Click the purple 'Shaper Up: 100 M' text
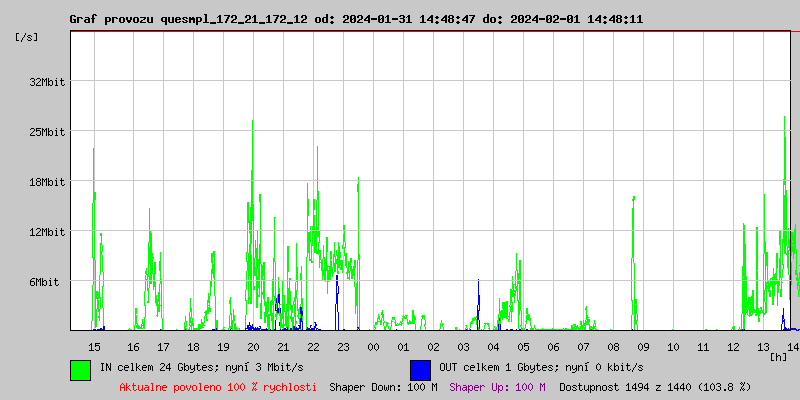Image resolution: width=800 pixels, height=400 pixels. pos(497,386)
